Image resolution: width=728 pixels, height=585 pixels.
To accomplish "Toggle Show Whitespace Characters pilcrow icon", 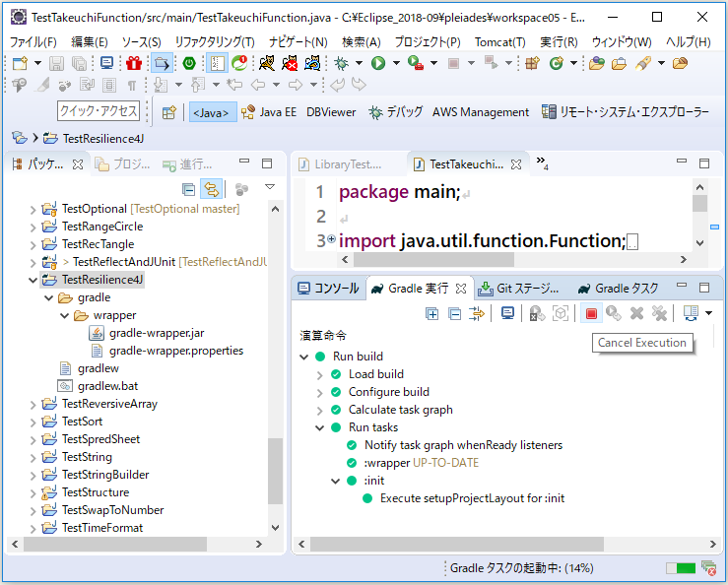I will pos(132,85).
